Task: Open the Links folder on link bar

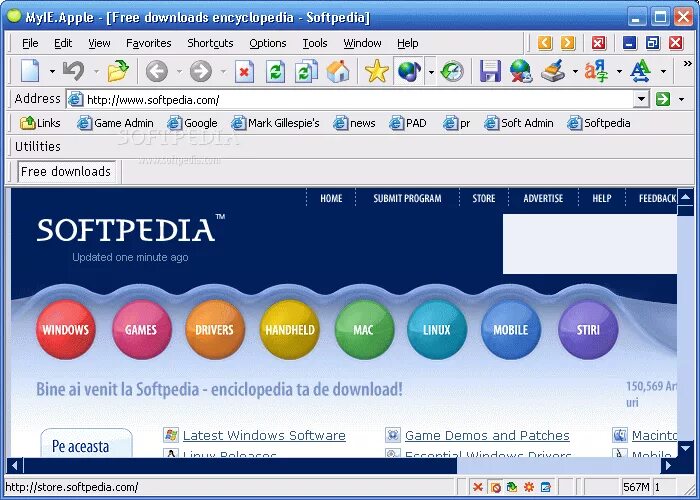Action: pyautogui.click(x=40, y=123)
